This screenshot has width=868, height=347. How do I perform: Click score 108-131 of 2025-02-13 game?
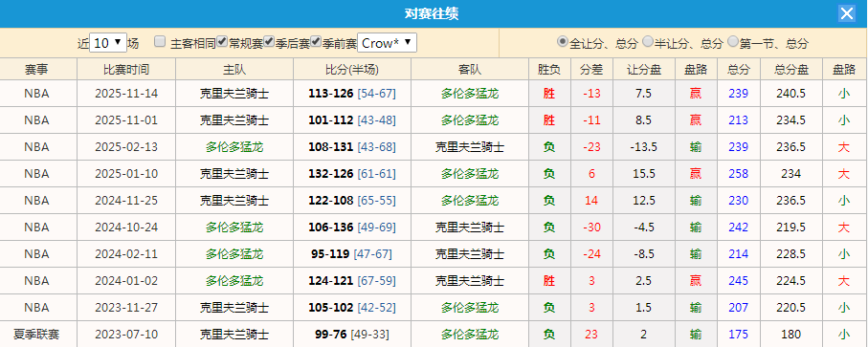click(330, 147)
